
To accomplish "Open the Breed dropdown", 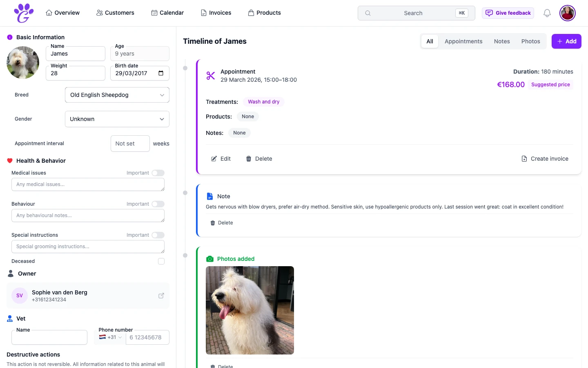I will [x=117, y=95].
